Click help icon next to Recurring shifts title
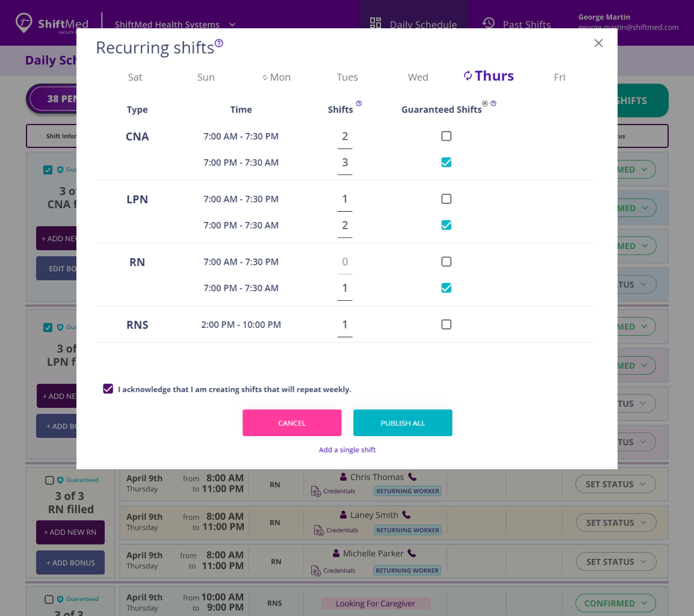The height and width of the screenshot is (616, 694). (x=219, y=43)
